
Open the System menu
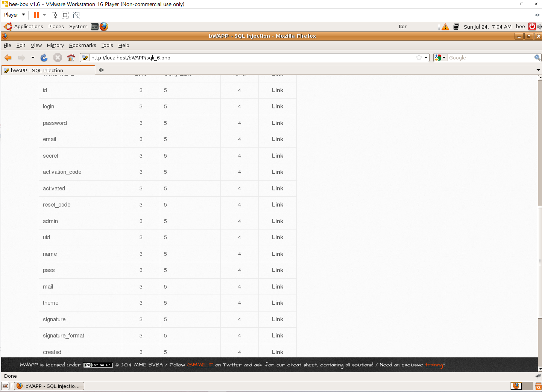(78, 27)
